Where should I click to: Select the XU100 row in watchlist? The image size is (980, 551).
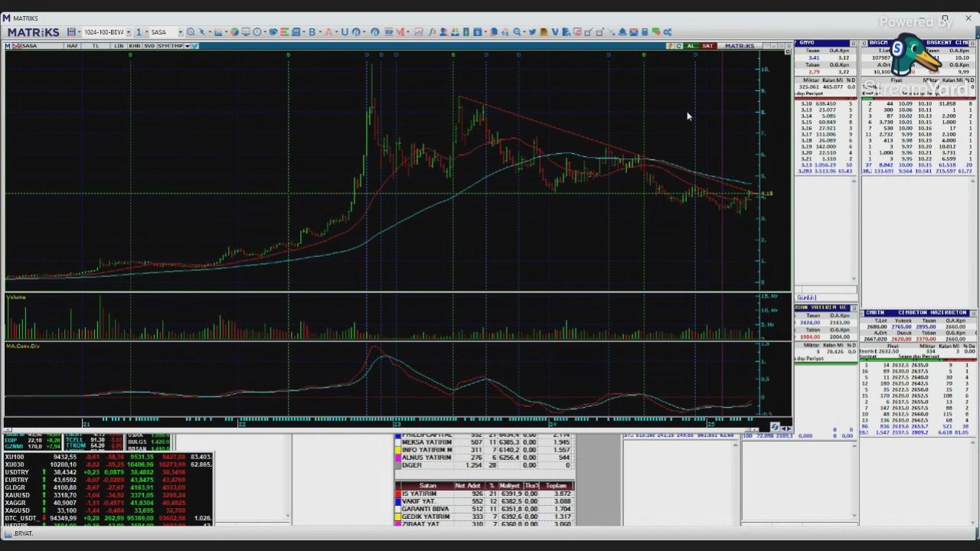pos(108,457)
